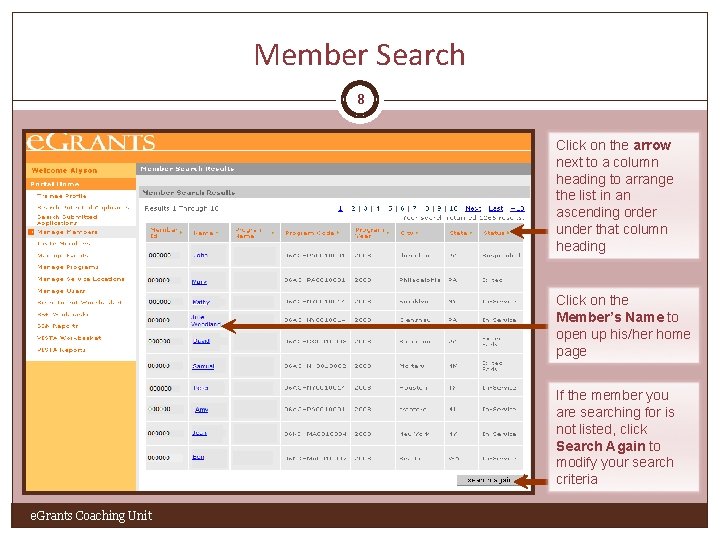
Task: Sort list by Member Id column arrow
Action: click(180, 233)
